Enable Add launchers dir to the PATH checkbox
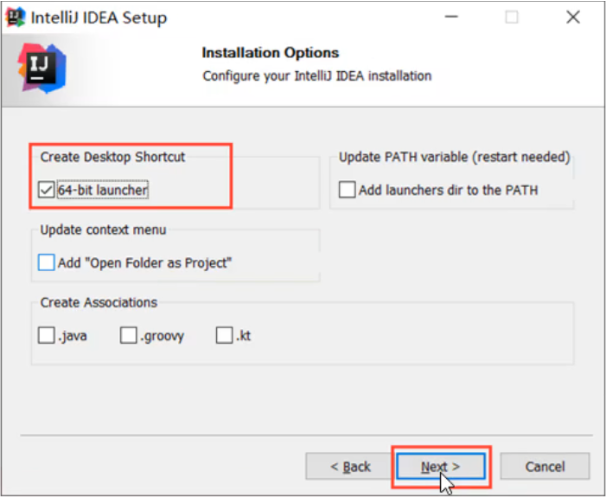606x497 pixels. pyautogui.click(x=347, y=190)
